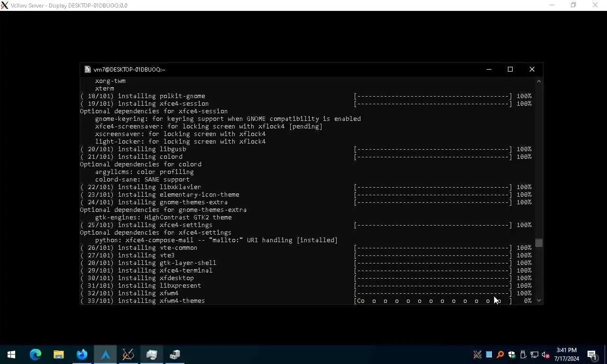Click the 'xorg-twm' line
The height and width of the screenshot is (364, 607).
click(x=110, y=81)
